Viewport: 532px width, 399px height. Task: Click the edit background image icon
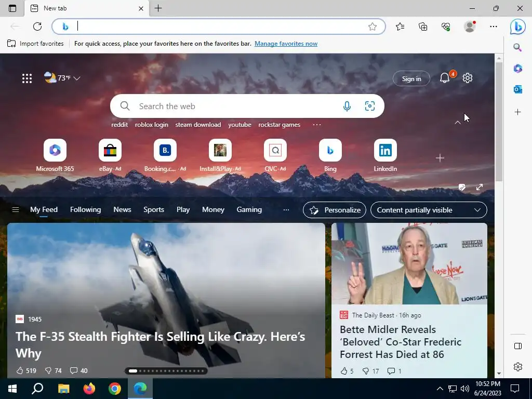point(462,187)
